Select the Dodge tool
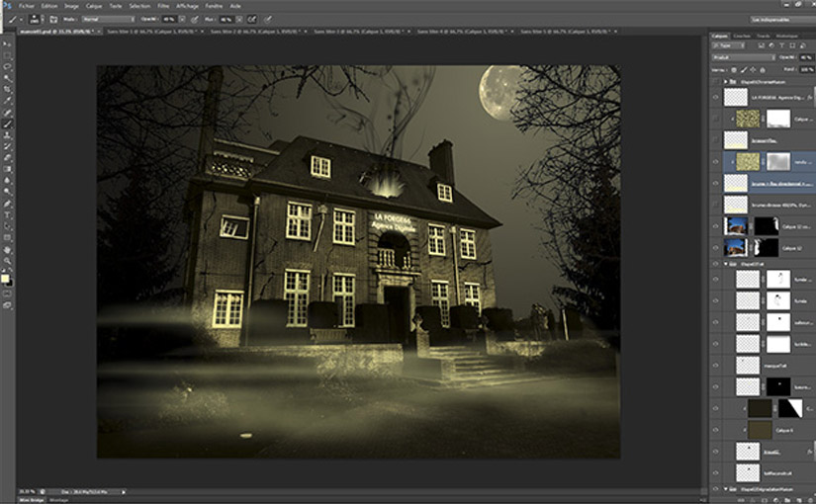Screen dimensions: 816x504 [7, 192]
